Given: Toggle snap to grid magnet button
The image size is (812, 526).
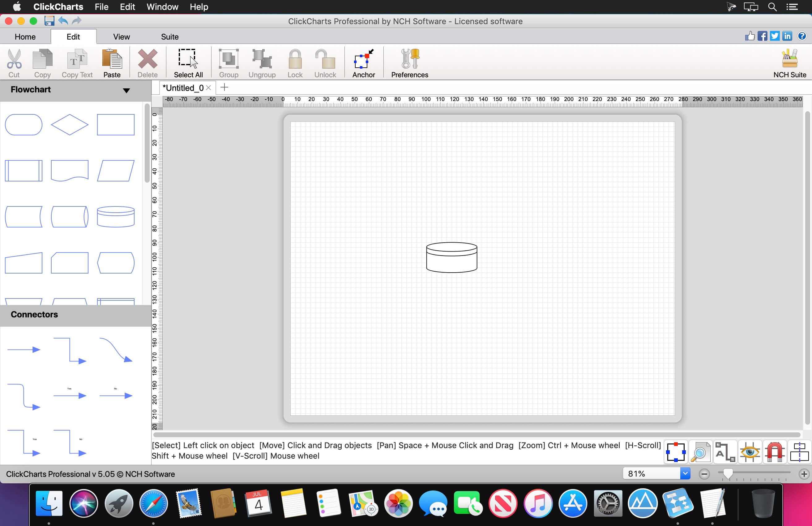Looking at the screenshot, I should pos(774,452).
